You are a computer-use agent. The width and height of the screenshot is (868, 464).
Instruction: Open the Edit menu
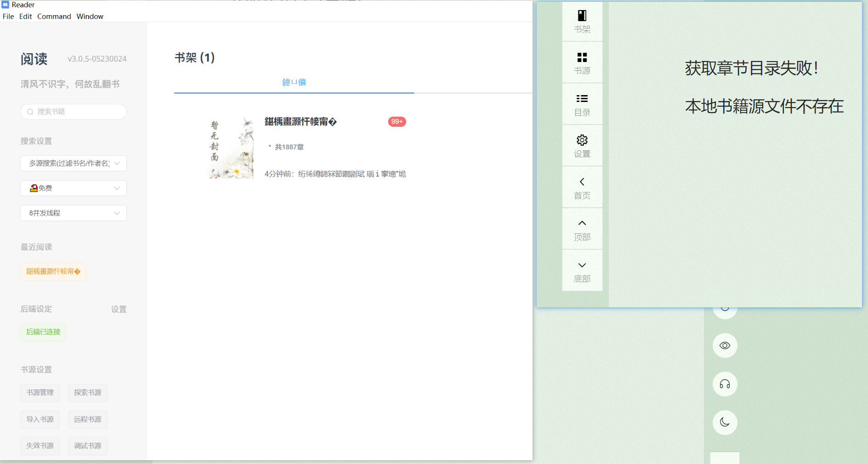click(26, 16)
